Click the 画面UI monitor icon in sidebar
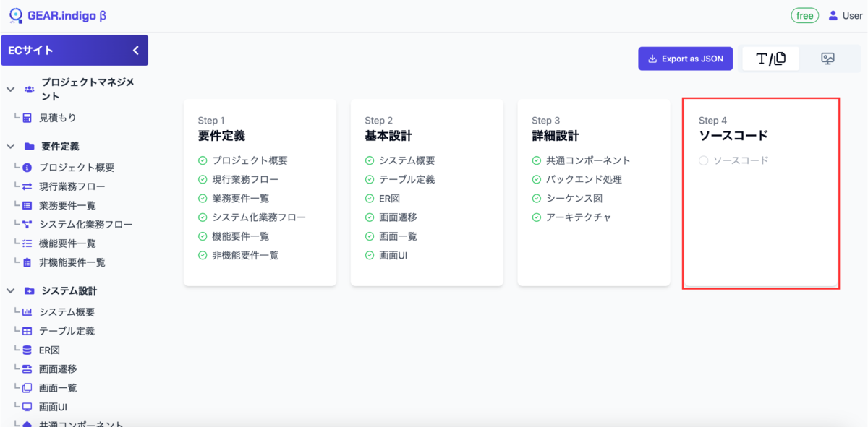This screenshot has width=868, height=427. point(27,407)
